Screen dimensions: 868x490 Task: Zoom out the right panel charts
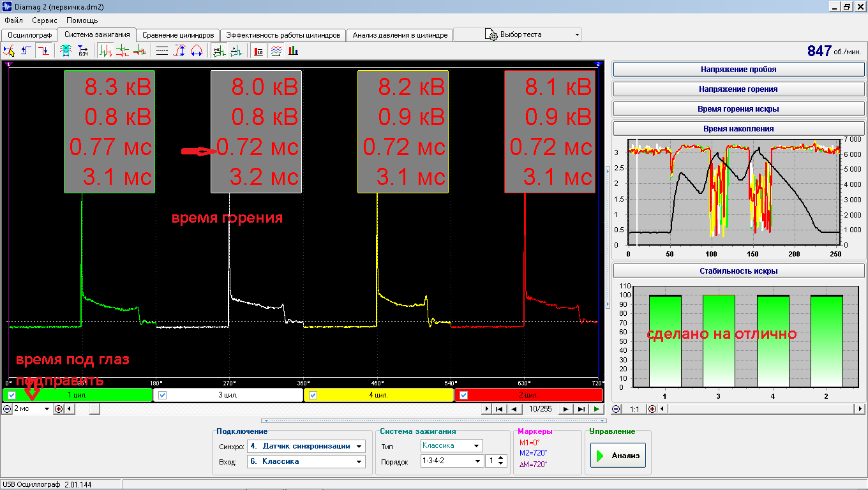click(616, 409)
